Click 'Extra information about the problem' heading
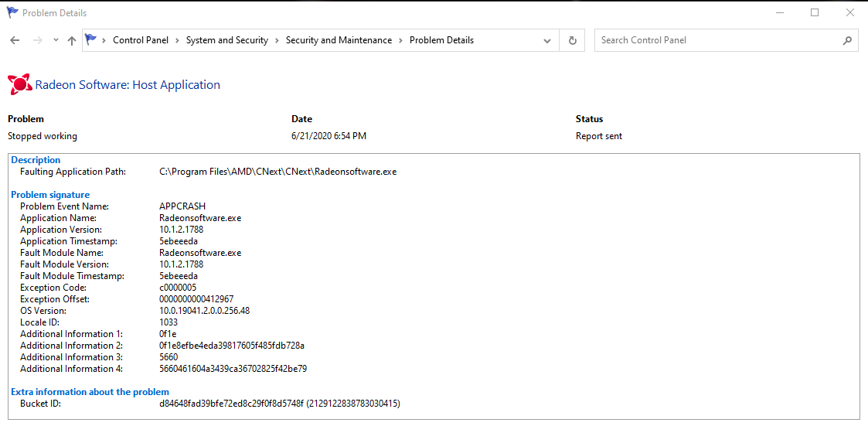The height and width of the screenshot is (426, 868). (x=90, y=392)
